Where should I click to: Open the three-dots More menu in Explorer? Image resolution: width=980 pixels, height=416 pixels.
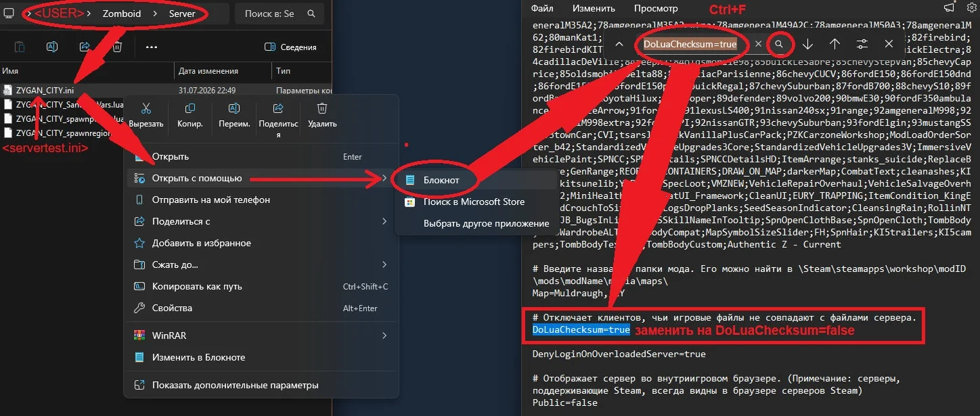(x=151, y=47)
